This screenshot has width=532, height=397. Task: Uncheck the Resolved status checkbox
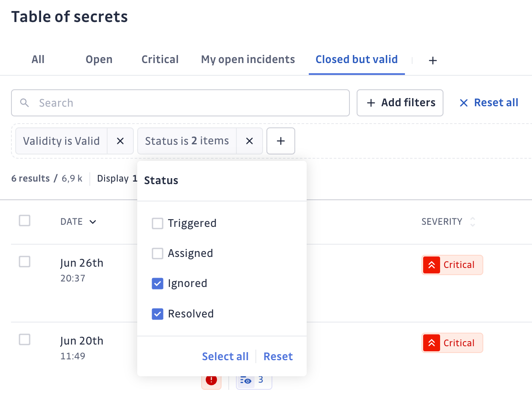(158, 314)
